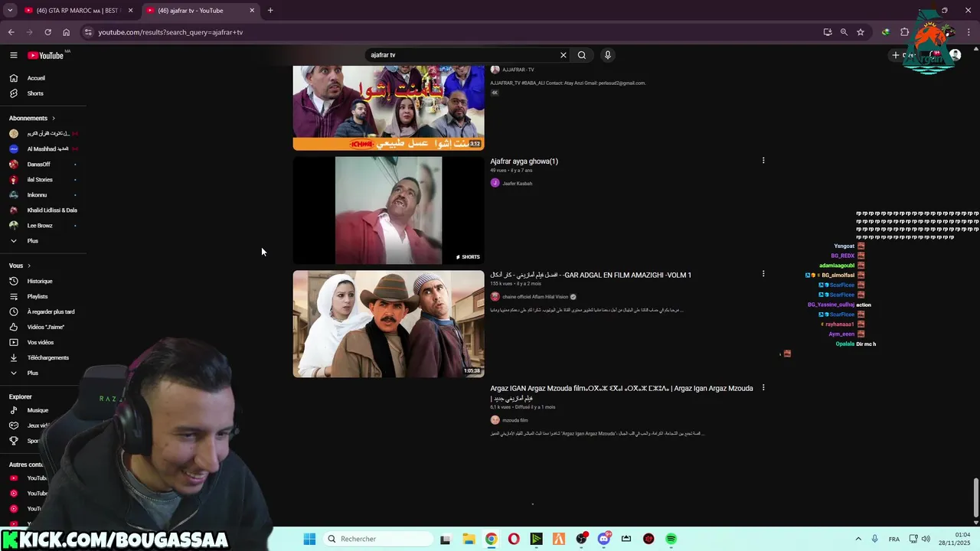The width and height of the screenshot is (980, 551).
Task: Open File Explorer from the taskbar
Action: tap(469, 539)
